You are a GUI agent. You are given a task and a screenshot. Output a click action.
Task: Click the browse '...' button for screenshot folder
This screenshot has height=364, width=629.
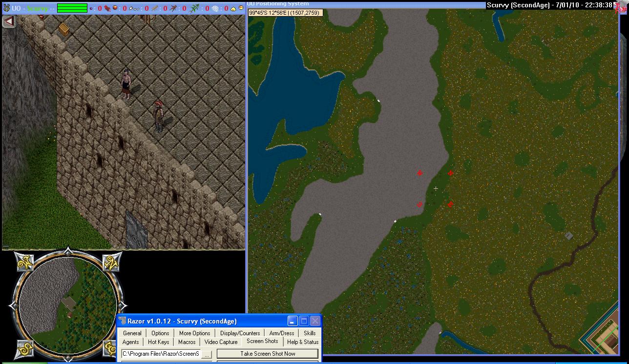[x=207, y=354]
